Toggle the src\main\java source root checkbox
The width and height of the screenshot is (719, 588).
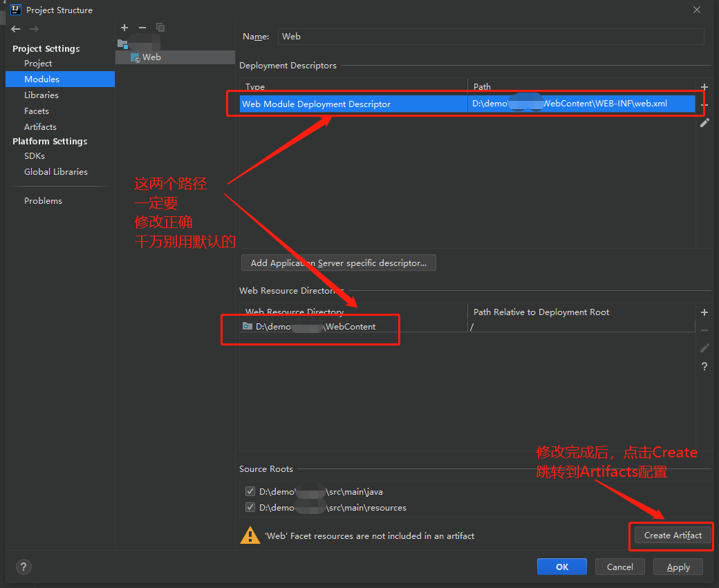tap(250, 491)
